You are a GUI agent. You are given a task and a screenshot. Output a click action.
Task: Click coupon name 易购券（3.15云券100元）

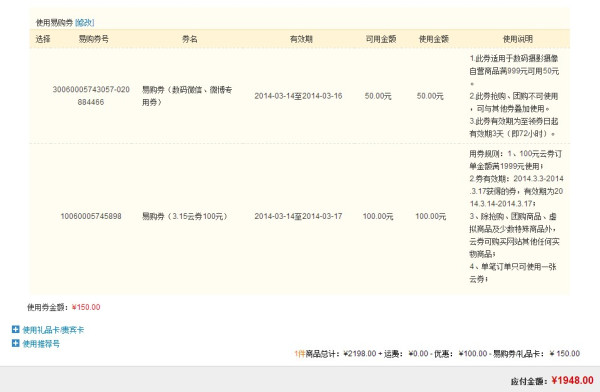coord(185,216)
